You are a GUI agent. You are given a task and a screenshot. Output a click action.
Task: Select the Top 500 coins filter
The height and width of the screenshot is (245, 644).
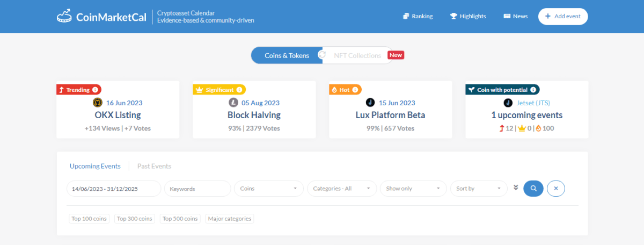pos(180,219)
